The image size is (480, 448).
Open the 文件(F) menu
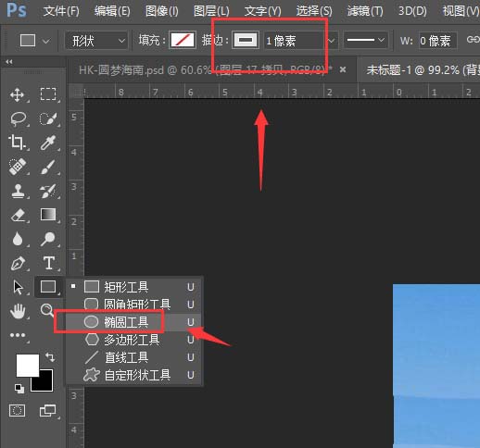(61, 11)
